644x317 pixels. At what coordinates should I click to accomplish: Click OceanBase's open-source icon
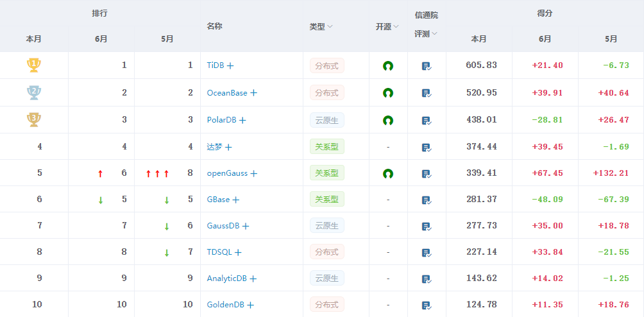[387, 93]
